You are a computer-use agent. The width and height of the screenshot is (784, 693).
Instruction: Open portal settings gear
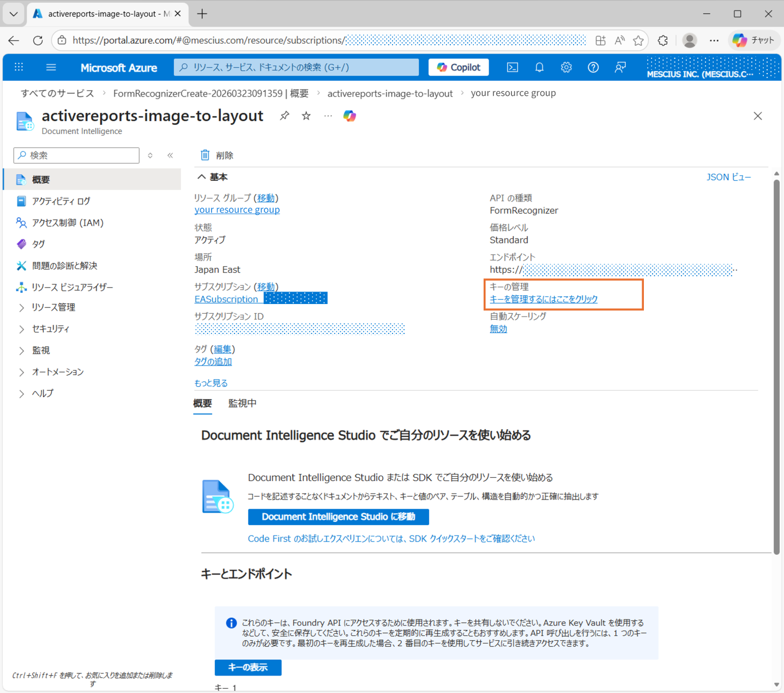(566, 67)
